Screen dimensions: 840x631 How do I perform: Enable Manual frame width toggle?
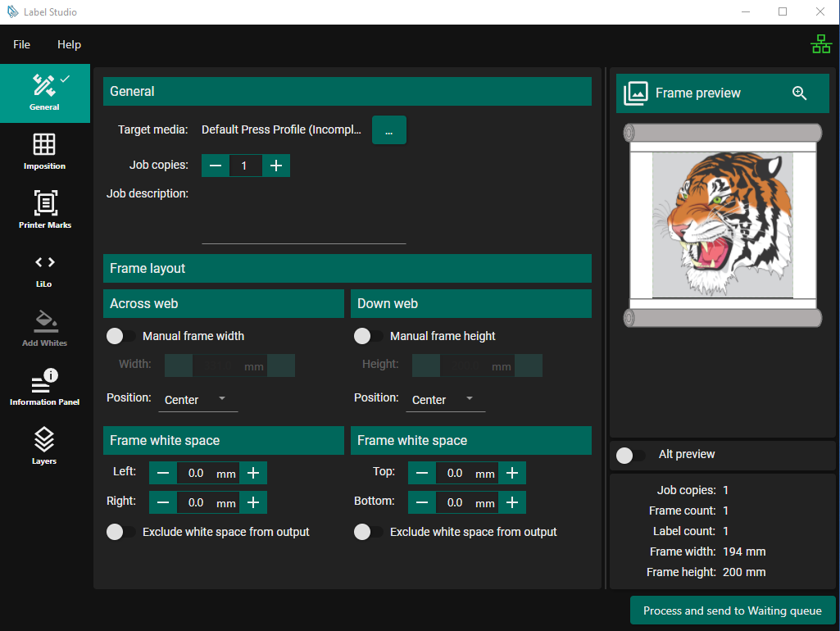point(121,336)
